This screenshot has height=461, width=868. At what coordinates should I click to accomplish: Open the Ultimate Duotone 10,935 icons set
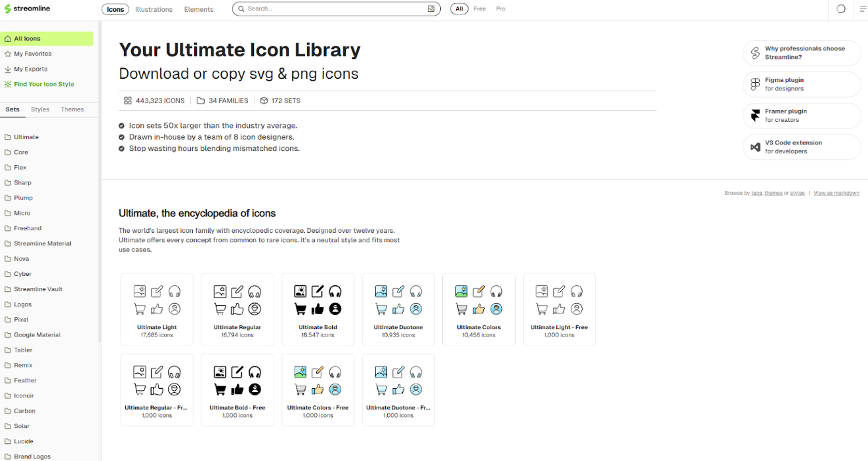coord(398,310)
